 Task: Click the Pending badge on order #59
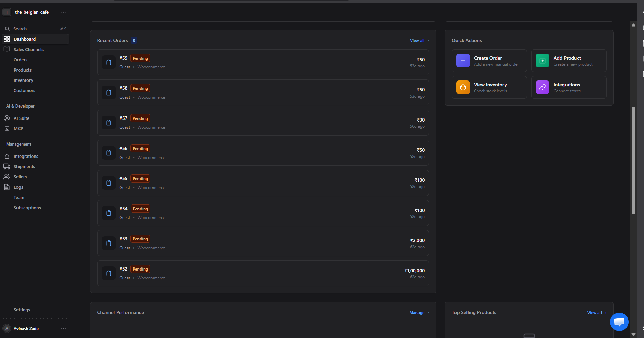[140, 58]
